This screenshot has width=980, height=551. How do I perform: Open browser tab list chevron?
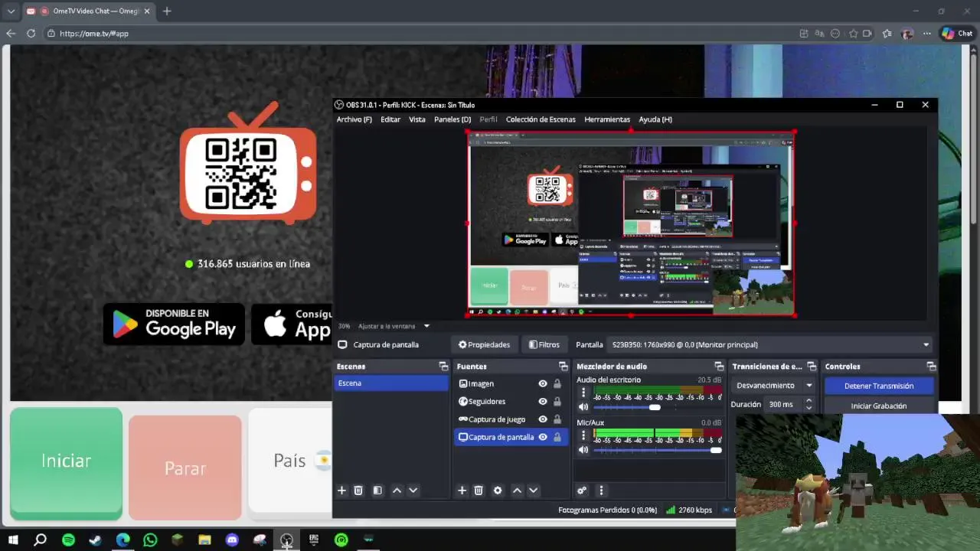(11, 11)
